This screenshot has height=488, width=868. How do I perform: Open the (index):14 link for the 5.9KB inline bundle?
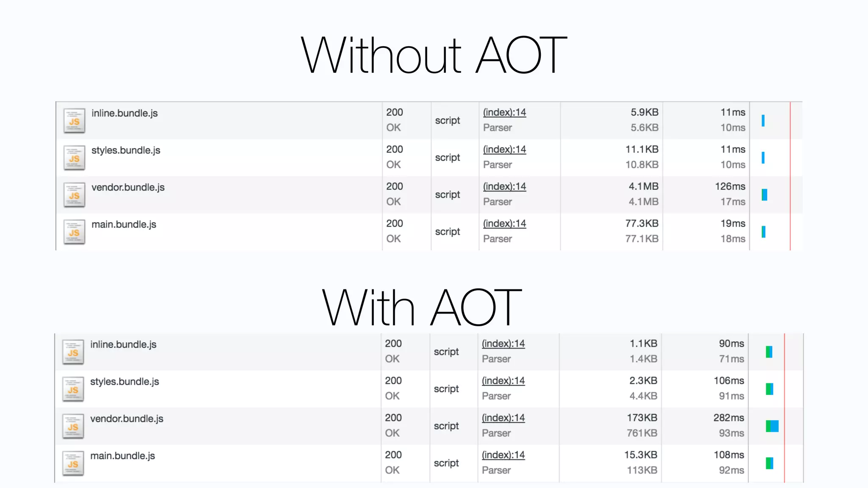504,112
